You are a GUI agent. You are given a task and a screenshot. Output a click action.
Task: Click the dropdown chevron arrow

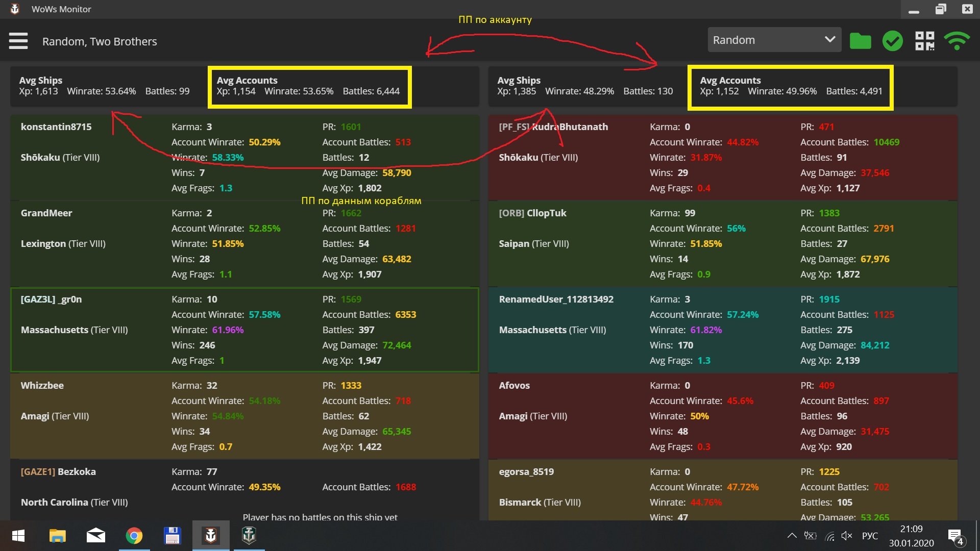click(830, 40)
